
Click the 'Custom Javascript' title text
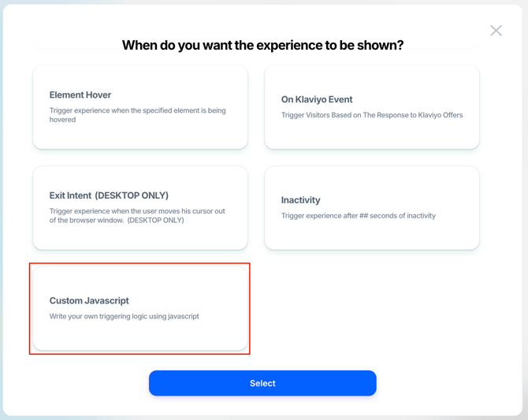[x=89, y=300]
